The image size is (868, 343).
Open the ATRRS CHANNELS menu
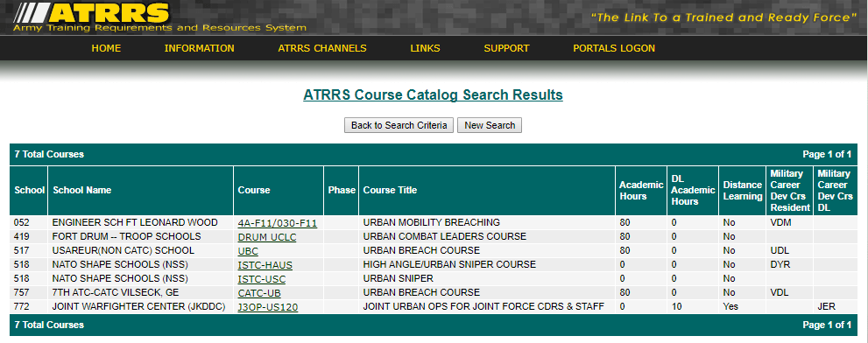pyautogui.click(x=322, y=48)
